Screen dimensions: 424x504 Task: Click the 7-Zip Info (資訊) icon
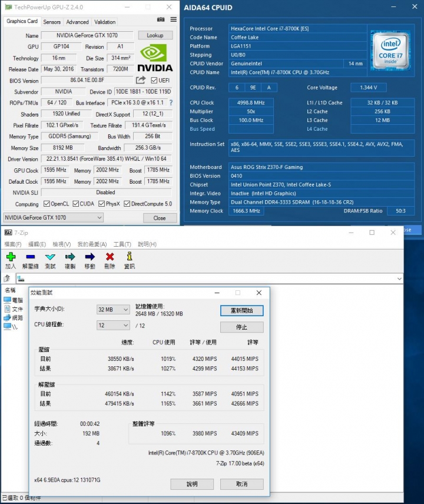click(129, 256)
